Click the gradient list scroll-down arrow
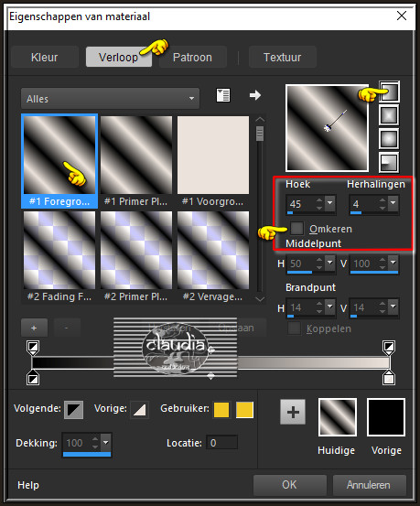 point(260,299)
